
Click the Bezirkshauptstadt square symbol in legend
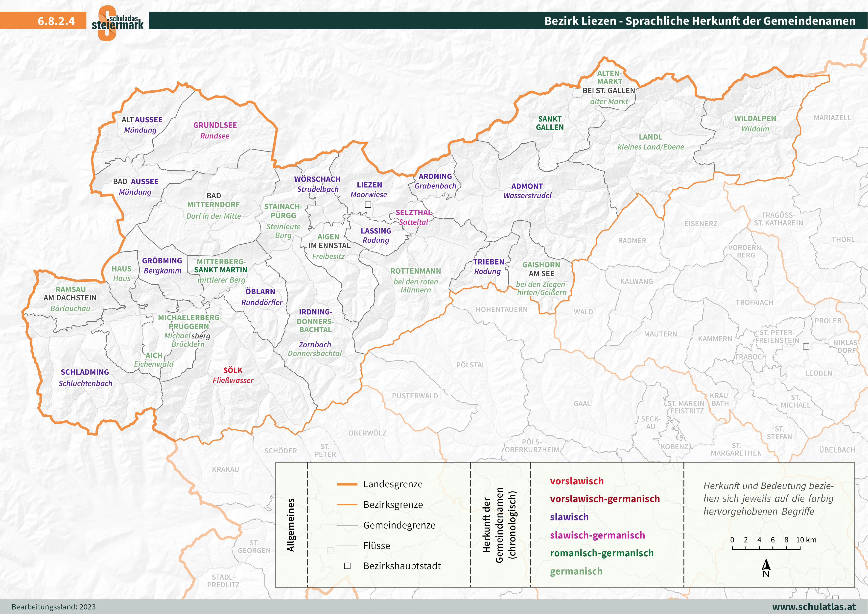pyautogui.click(x=347, y=566)
